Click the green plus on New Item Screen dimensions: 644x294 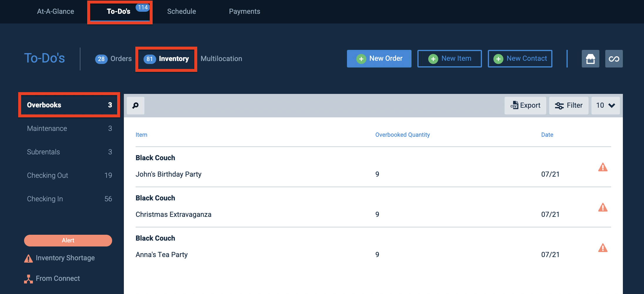(433, 59)
